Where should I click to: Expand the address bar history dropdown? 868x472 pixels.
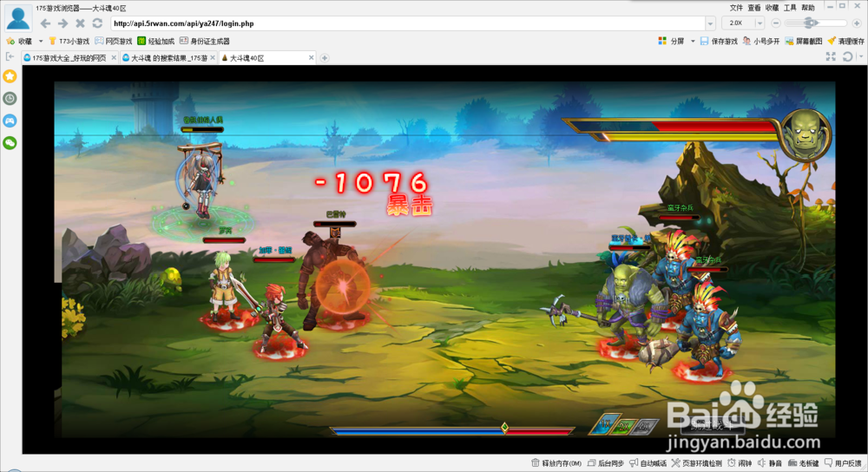(710, 23)
